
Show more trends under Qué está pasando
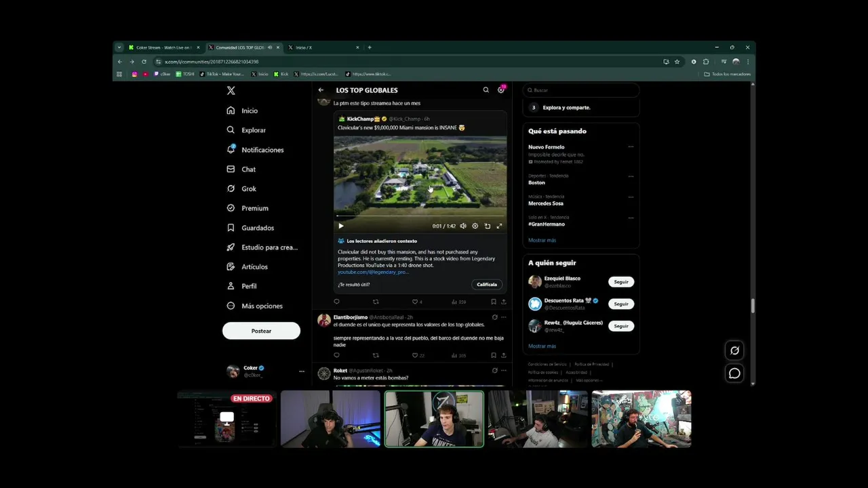542,240
